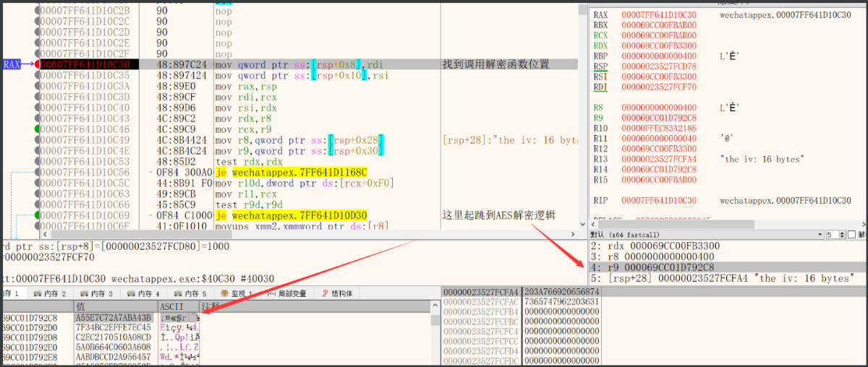Select dump value 5A0B664C0603A608
Image resolution: width=868 pixels, height=367 pixels.
pos(113,347)
